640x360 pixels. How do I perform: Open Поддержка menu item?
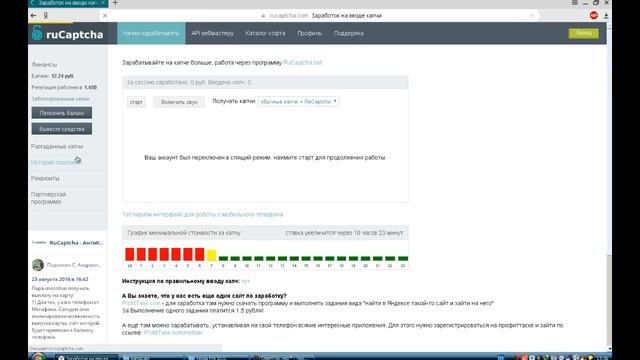[x=349, y=33]
